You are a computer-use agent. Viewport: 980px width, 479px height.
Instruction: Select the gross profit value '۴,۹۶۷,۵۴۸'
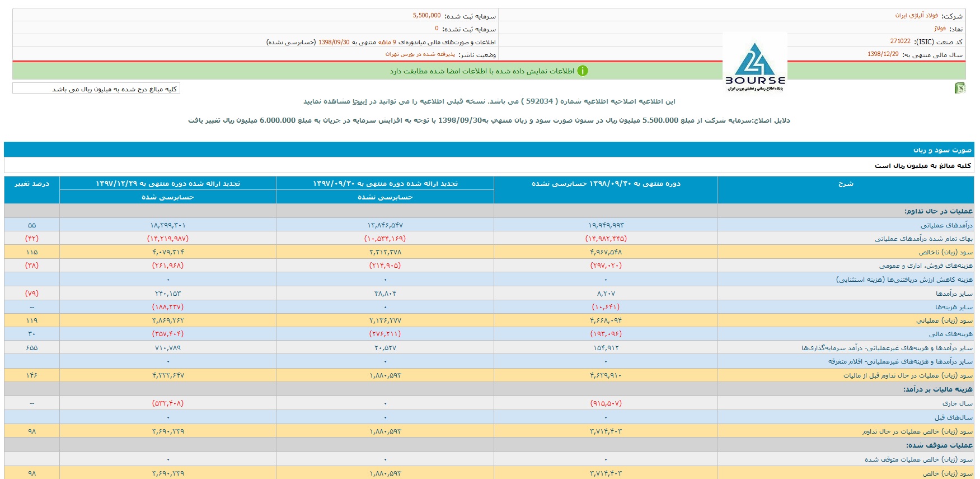click(606, 252)
